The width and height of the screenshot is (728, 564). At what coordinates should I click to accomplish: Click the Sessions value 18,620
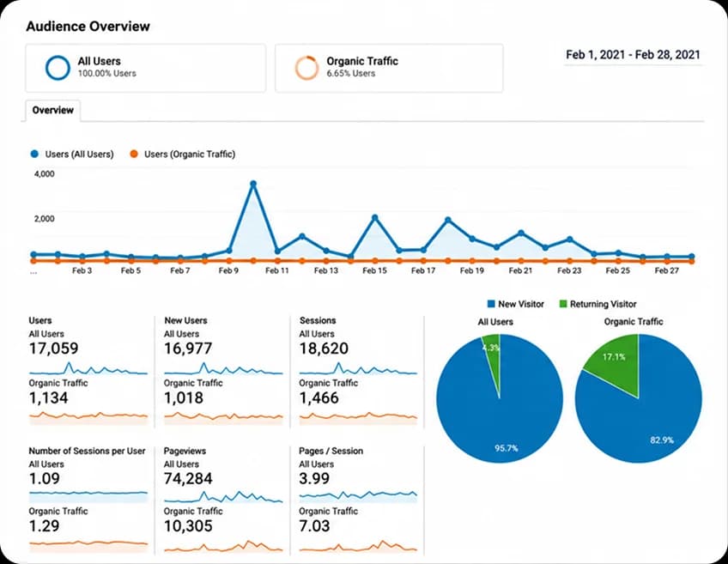324,349
